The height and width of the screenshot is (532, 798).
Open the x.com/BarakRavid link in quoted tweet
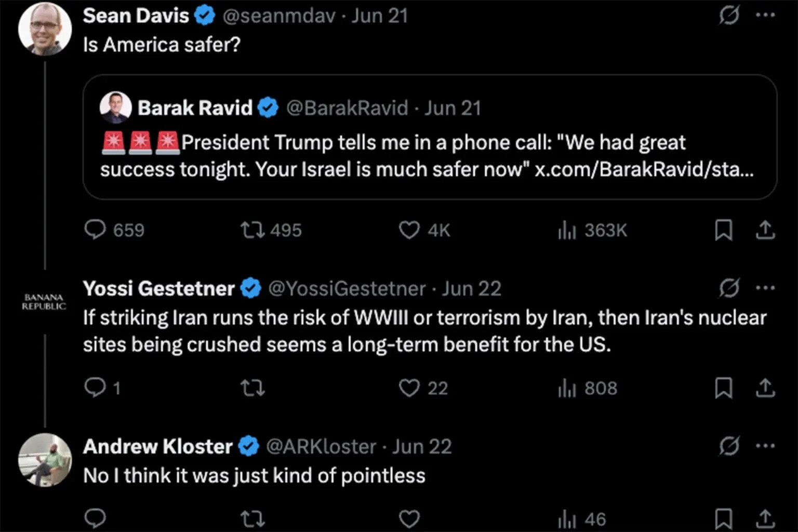pyautogui.click(x=644, y=170)
